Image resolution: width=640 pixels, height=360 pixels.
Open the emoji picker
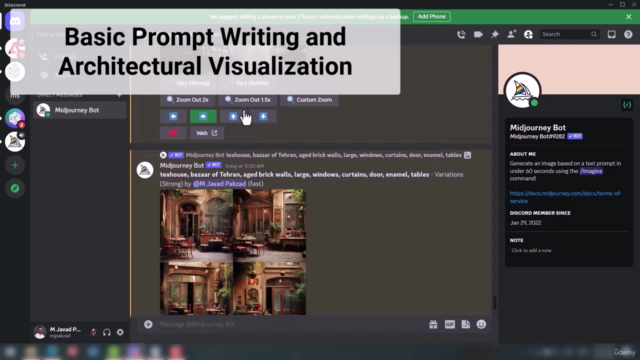coord(481,324)
